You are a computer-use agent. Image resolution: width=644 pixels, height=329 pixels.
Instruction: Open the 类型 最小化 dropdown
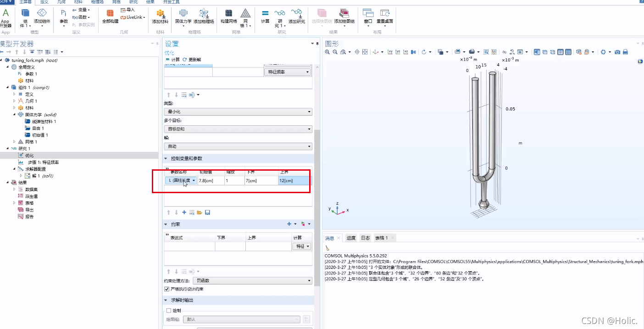[x=238, y=112]
